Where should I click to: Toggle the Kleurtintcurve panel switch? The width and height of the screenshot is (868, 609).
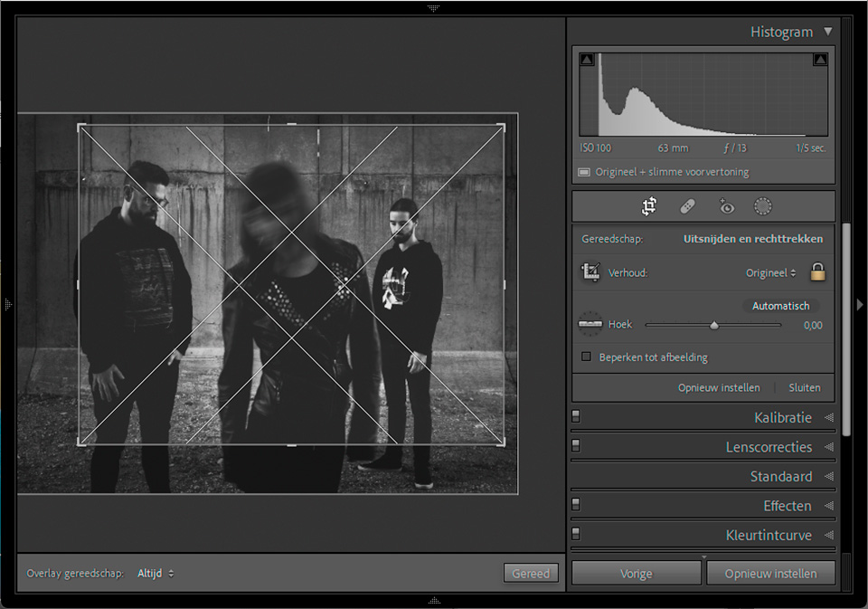pos(576,534)
